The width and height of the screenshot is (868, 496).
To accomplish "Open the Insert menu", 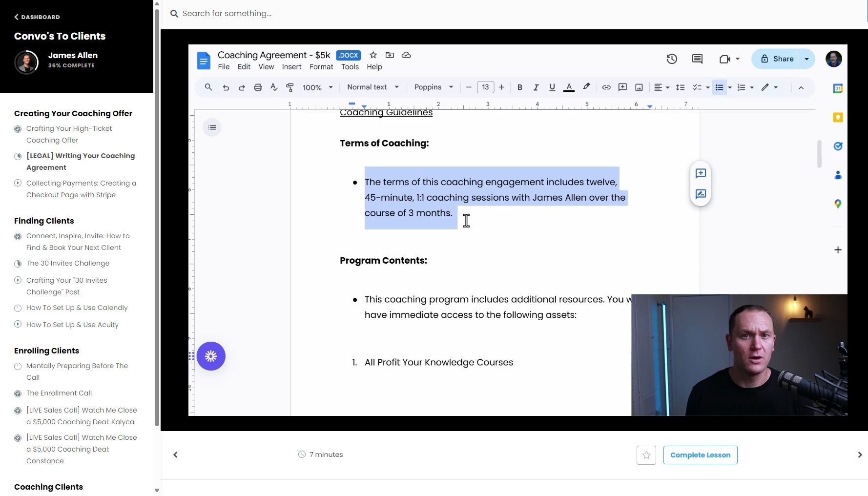I will click(x=292, y=67).
